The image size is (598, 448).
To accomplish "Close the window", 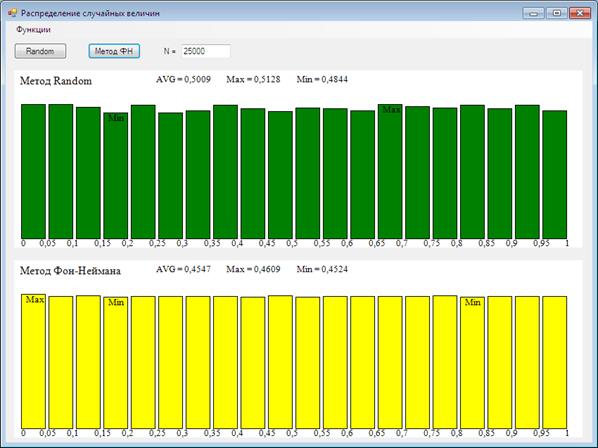I will click(580, 13).
